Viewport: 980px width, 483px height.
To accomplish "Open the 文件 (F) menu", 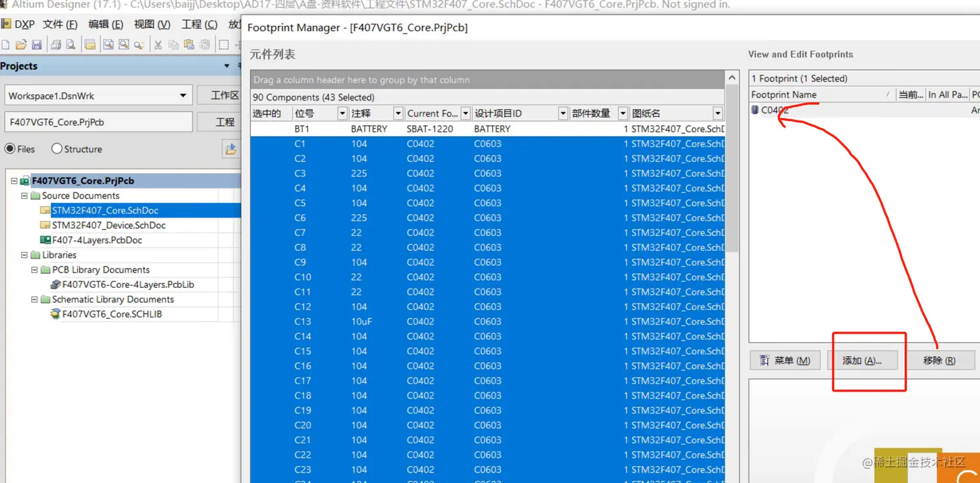I will [x=60, y=24].
